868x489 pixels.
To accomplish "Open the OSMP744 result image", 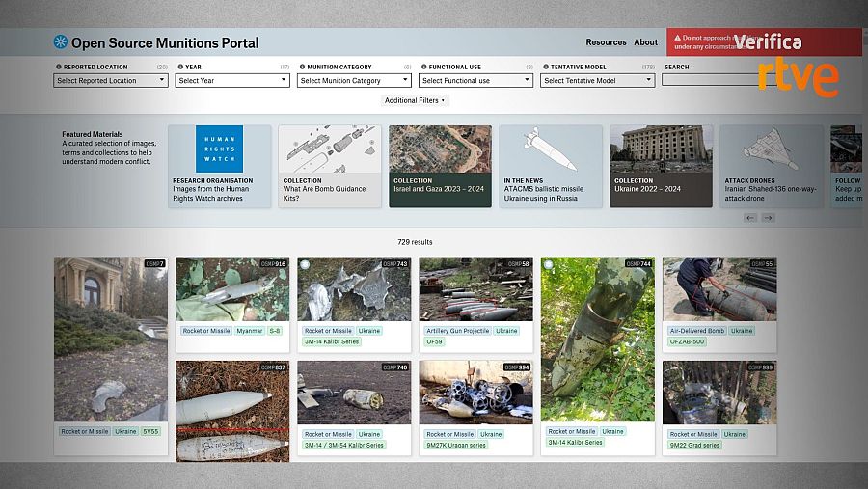I will point(598,339).
